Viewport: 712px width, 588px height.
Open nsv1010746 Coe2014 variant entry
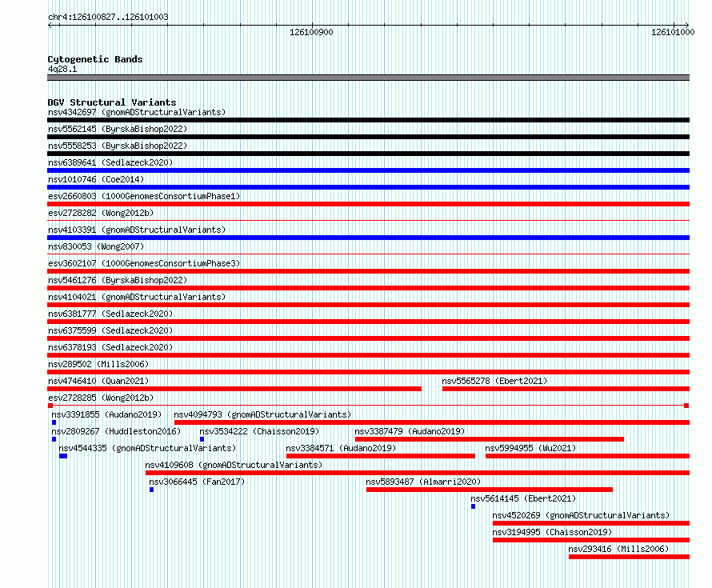96,179
